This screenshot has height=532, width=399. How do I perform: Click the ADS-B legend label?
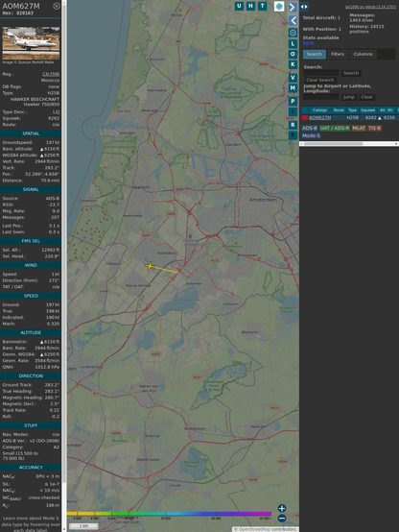coord(310,128)
